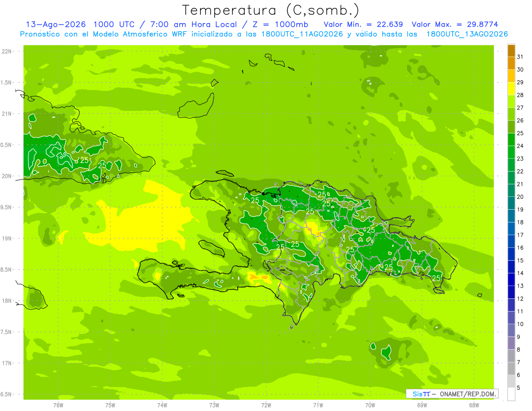Click the "69W" longitude label
This screenshot has height=411, width=532.
coord(422,405)
